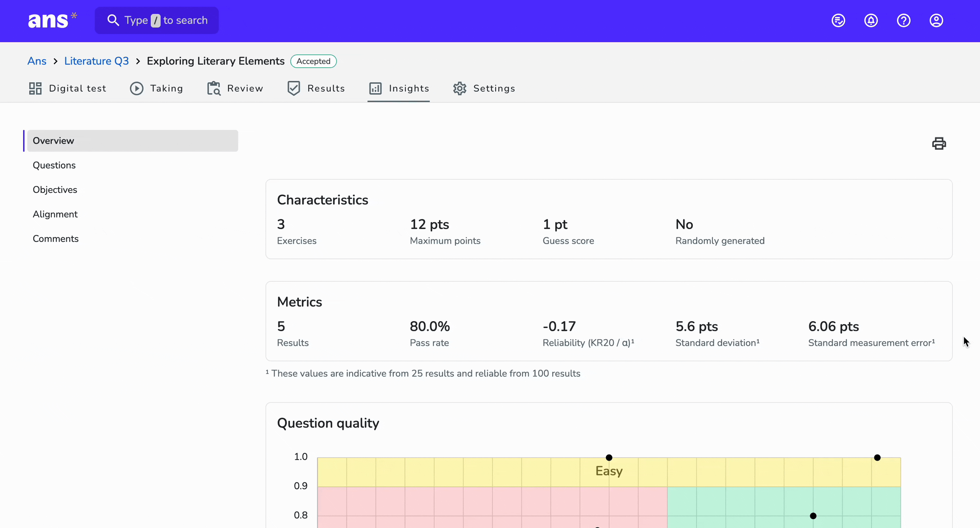980x528 pixels.
Task: Click the Easy label in the chart
Action: [609, 471]
